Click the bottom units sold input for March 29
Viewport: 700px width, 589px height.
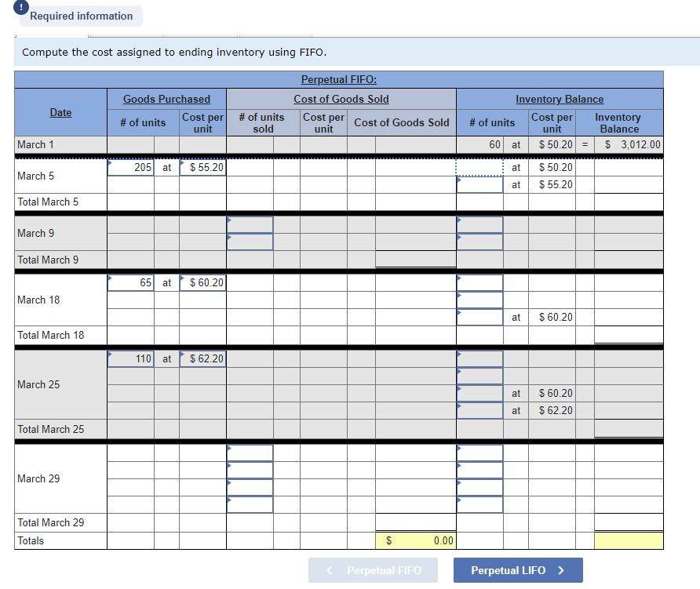click(x=250, y=504)
